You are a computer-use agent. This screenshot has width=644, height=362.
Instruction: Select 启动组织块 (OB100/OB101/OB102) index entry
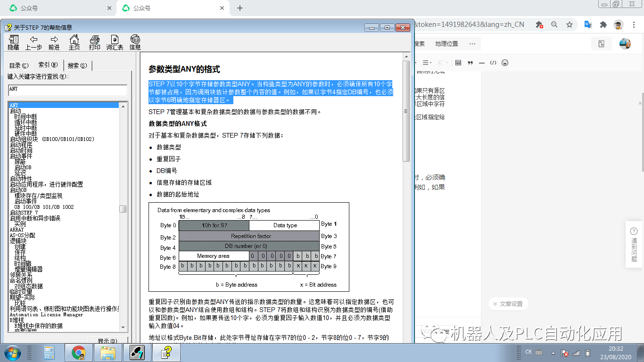click(52, 139)
